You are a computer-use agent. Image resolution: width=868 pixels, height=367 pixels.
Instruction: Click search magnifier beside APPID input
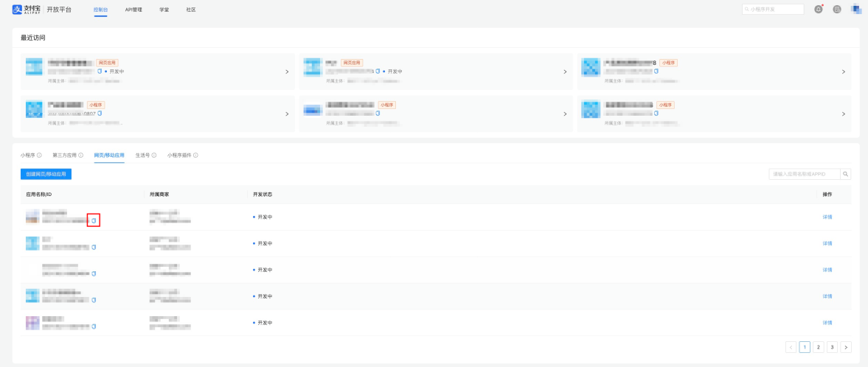point(845,174)
